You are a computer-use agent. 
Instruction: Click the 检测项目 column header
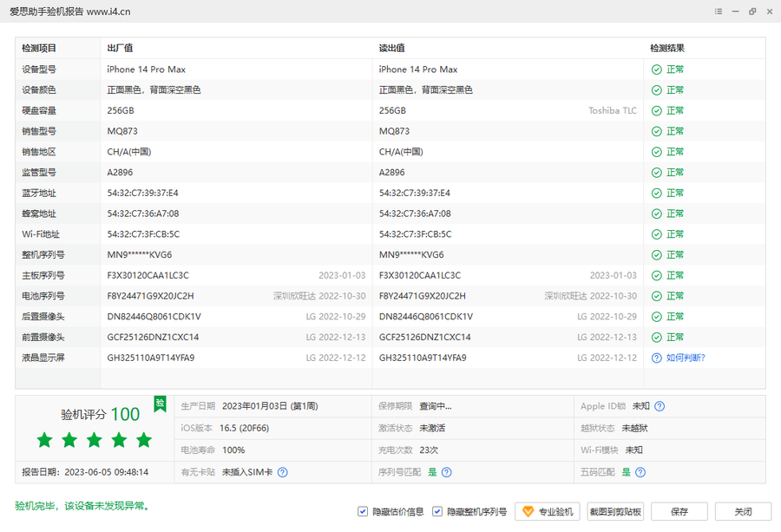click(x=39, y=49)
